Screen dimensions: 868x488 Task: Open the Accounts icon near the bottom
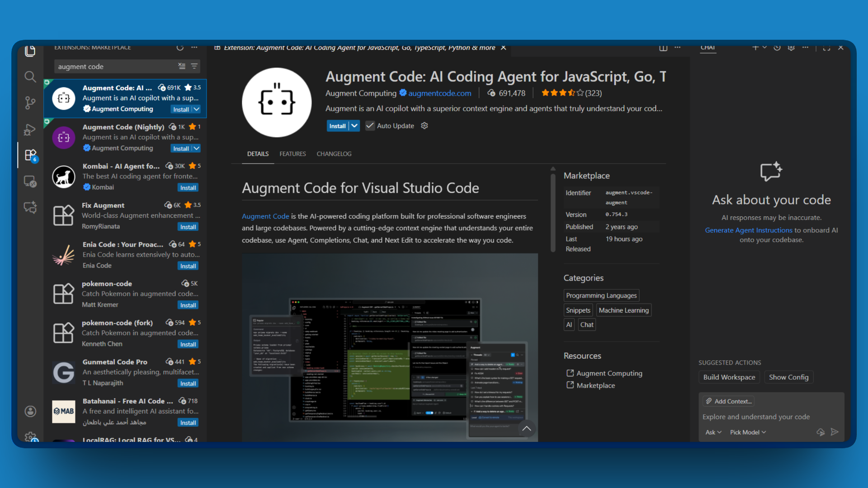(30, 411)
